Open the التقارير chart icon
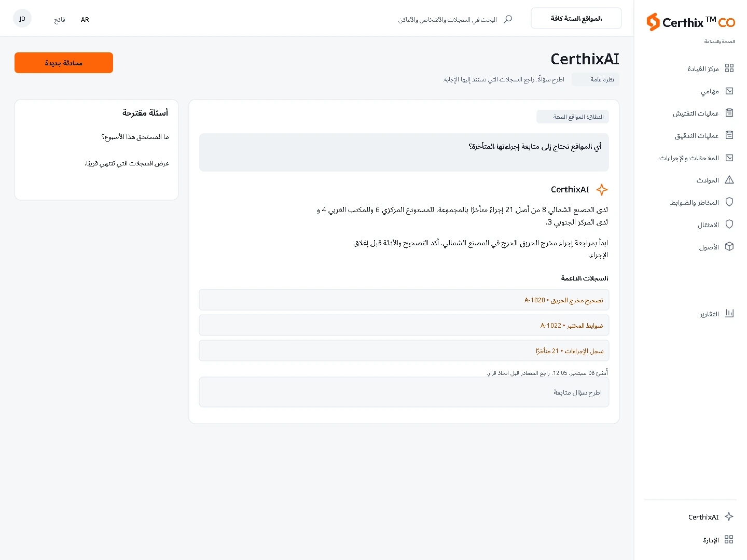This screenshot has width=747, height=560. click(729, 313)
